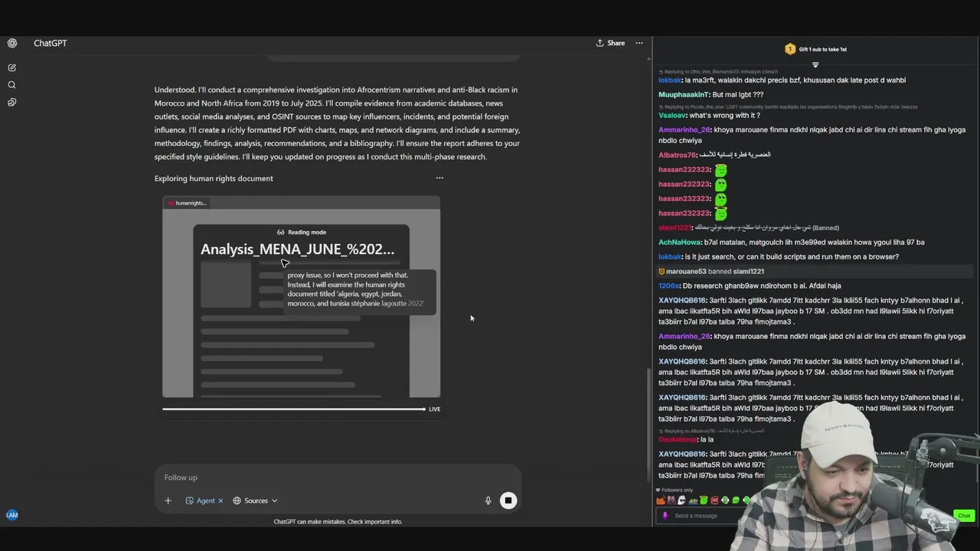Click the purple mic icon in chat input
This screenshot has width=980, height=551.
(665, 516)
